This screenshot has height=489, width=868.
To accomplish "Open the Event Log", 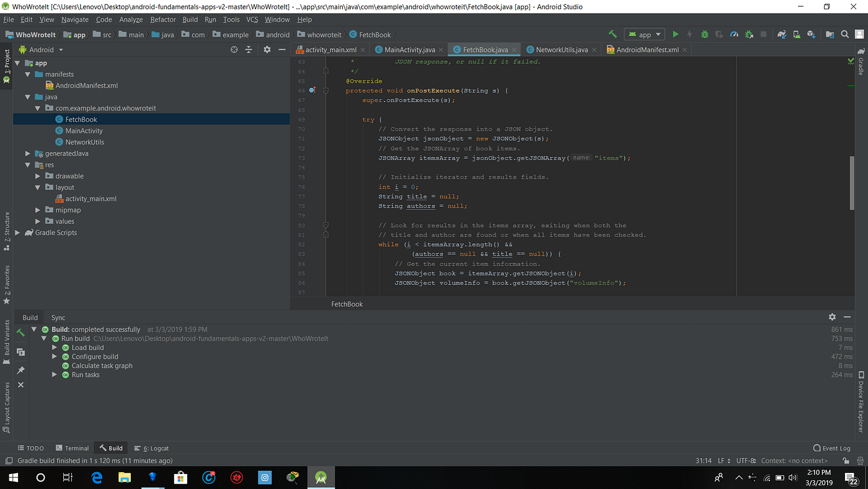I will (832, 447).
